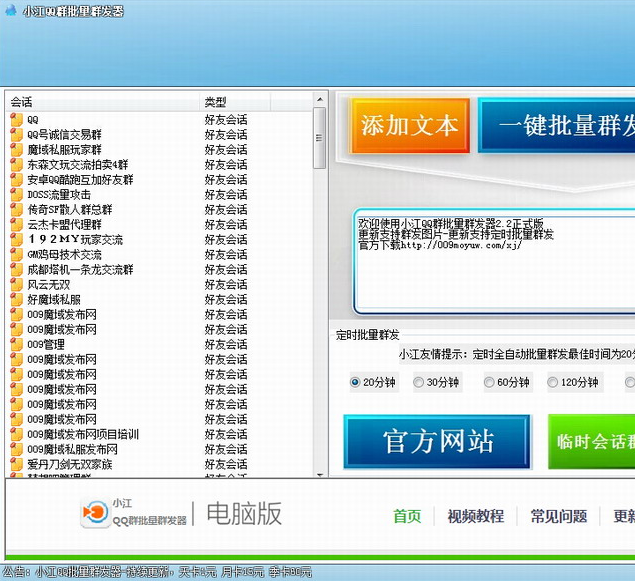
Task: Open the 首页 tab
Action: [x=407, y=516]
